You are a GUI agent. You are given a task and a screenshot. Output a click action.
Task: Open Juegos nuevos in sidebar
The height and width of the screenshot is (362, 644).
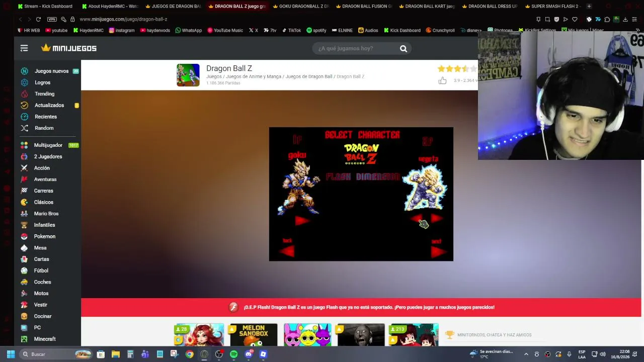[x=49, y=71]
